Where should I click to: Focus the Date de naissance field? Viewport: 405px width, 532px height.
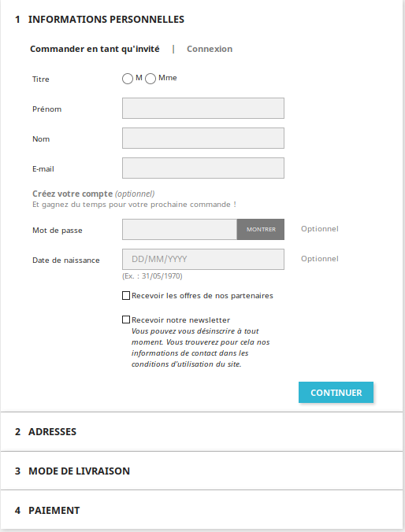(x=203, y=259)
